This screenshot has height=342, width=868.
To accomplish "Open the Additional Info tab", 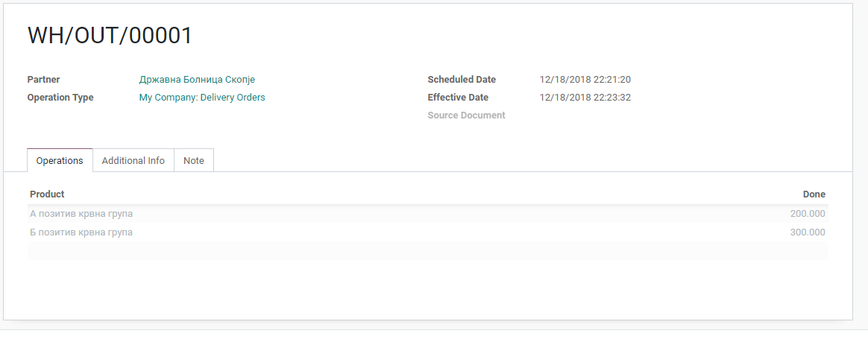I will pyautogui.click(x=133, y=160).
